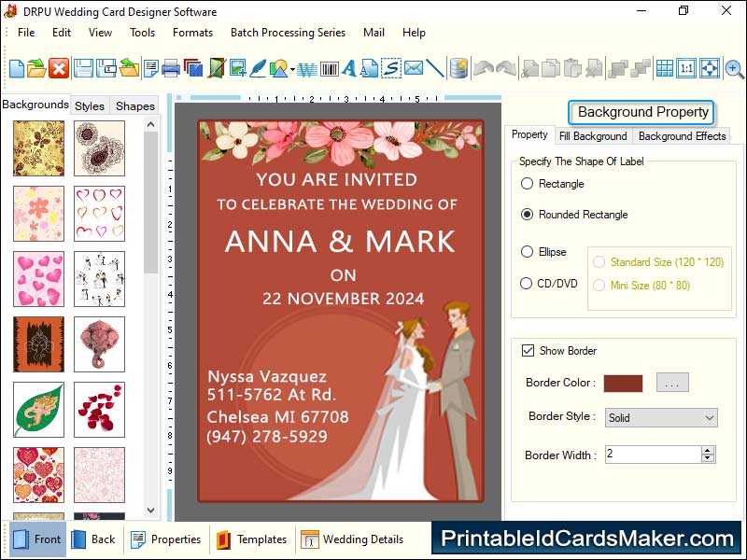
Task: Increase Border Width with up arrow
Action: tap(708, 450)
